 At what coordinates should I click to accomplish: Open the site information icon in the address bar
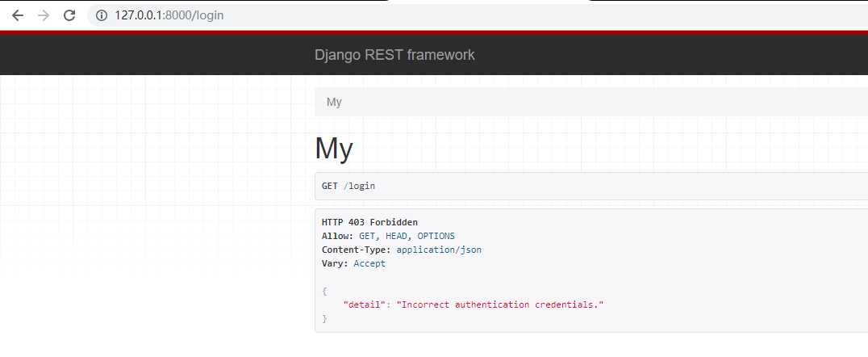coord(102,15)
